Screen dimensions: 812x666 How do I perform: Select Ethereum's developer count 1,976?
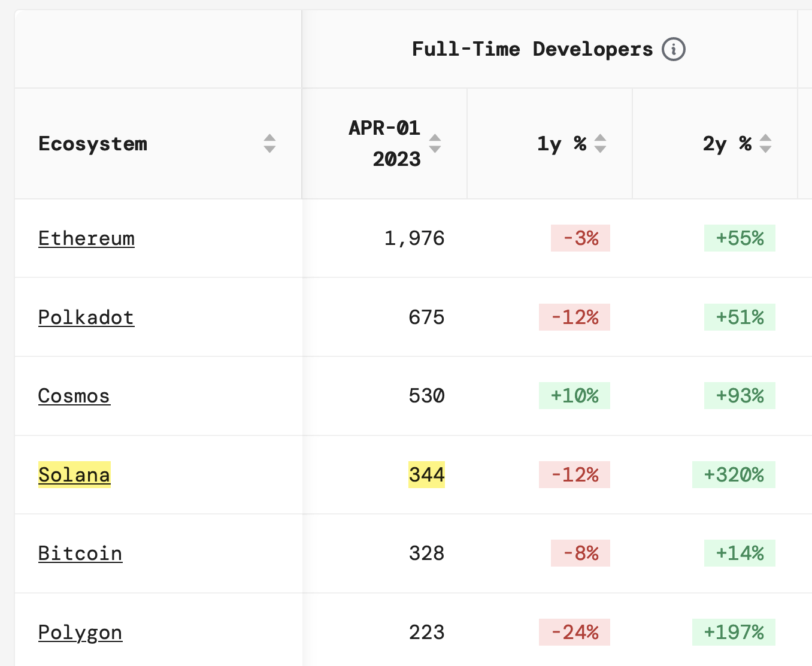pyautogui.click(x=414, y=238)
